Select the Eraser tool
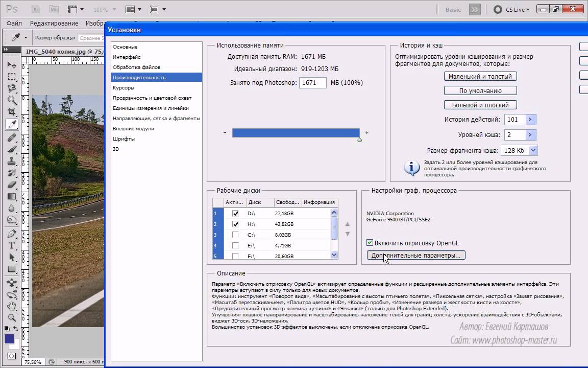Image resolution: width=588 pixels, height=368 pixels. pos(12,185)
